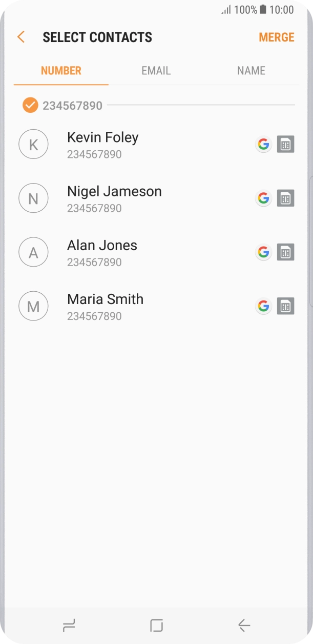Tap the back arrow beside Select Contacts
The height and width of the screenshot is (644, 313).
21,37
